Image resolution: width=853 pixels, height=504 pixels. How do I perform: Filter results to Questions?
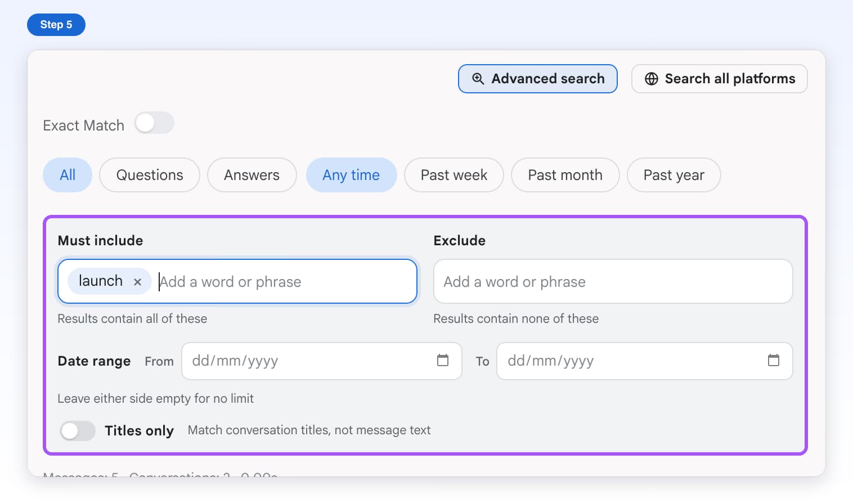pos(150,175)
